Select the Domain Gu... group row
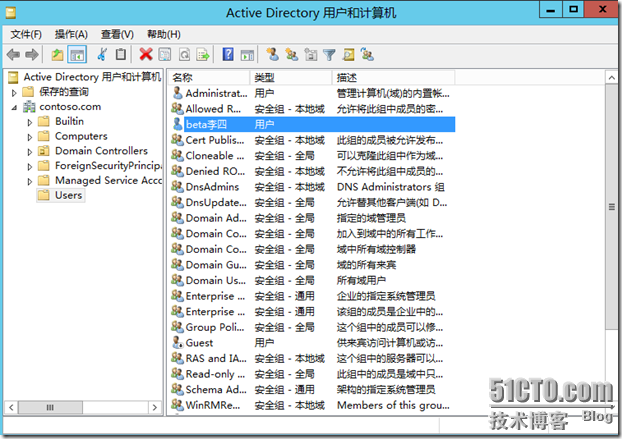The image size is (622, 439). (313, 265)
